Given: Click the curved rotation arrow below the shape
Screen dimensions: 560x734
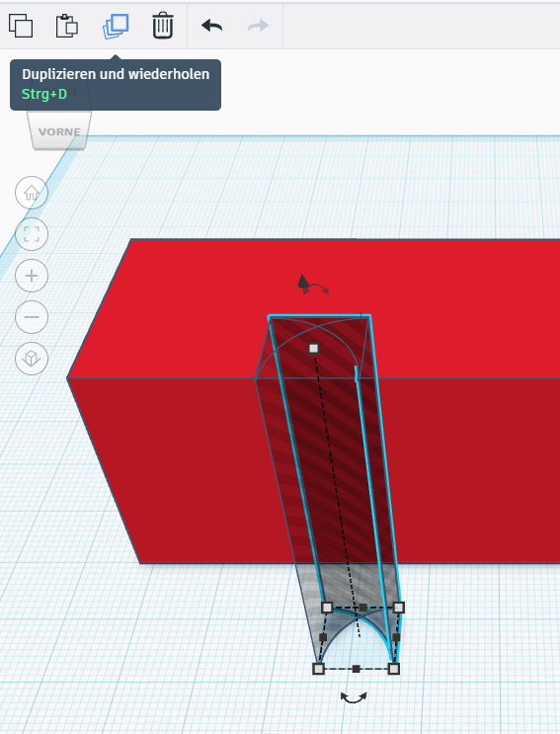Looking at the screenshot, I should 354,698.
